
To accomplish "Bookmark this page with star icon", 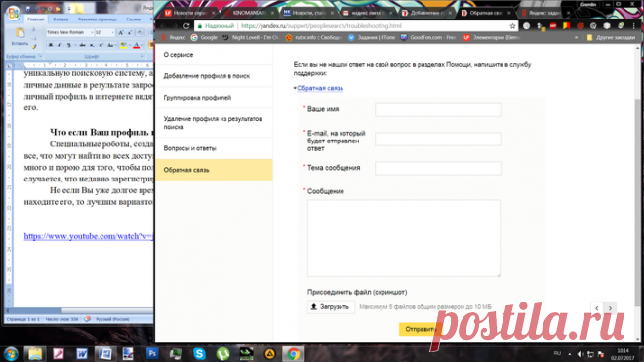I will click(512, 26).
